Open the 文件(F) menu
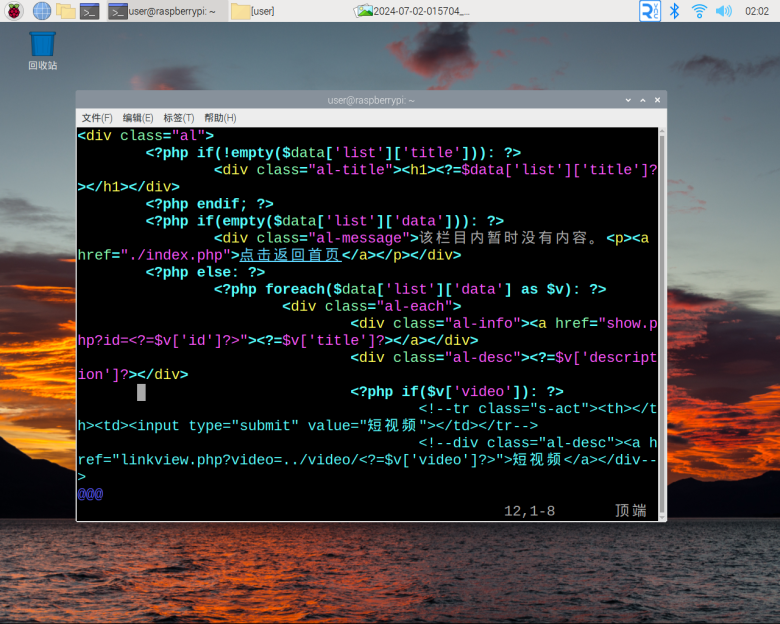 pos(97,118)
